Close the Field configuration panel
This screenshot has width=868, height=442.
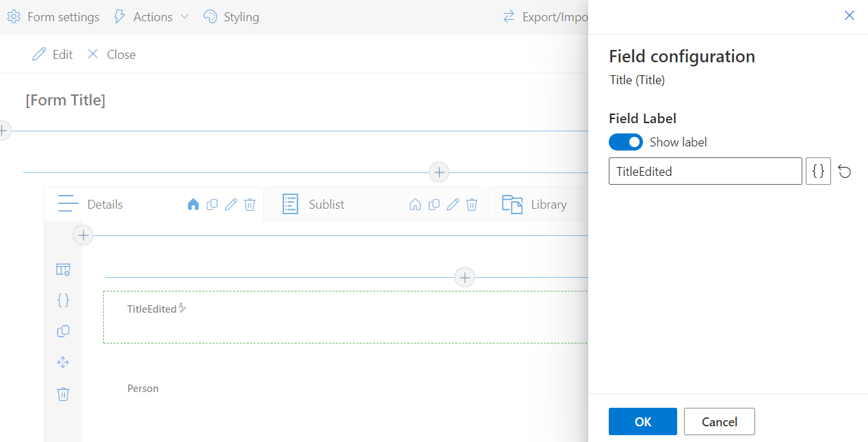point(850,16)
